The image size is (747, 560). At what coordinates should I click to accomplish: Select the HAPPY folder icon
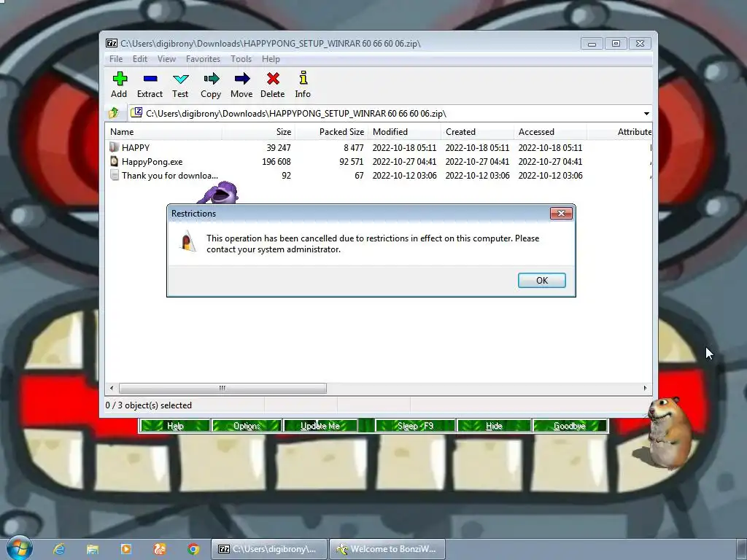[x=114, y=147]
